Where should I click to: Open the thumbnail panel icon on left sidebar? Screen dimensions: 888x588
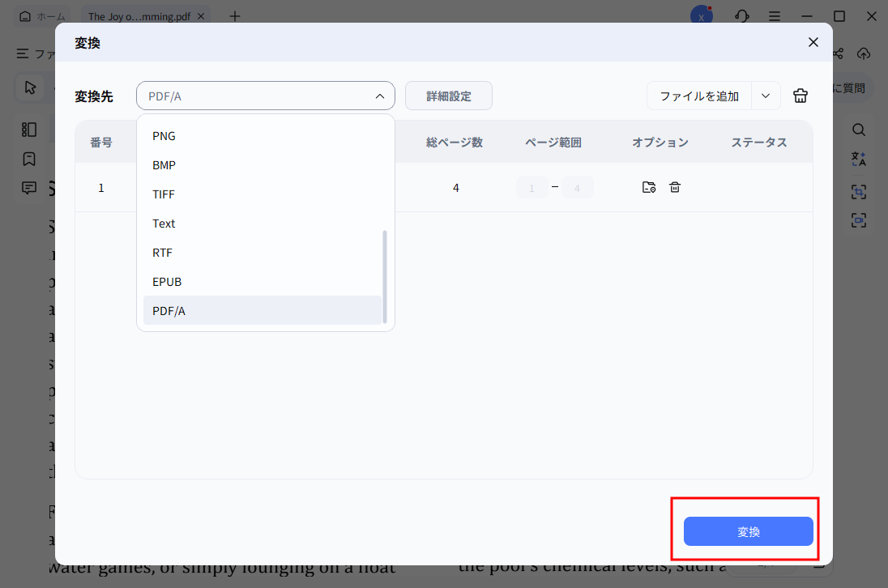pos(29,129)
